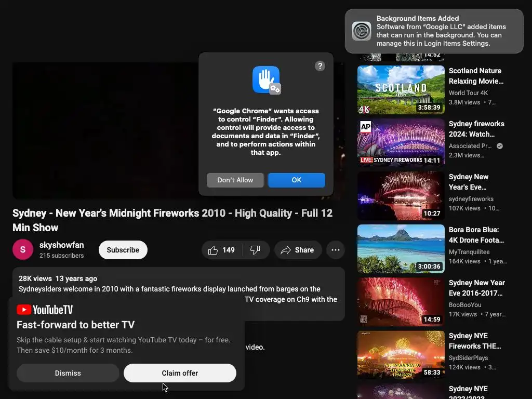
Task: Click video title "Sydney - New Year's Midnight Fireworks 2010"
Action: click(x=172, y=220)
